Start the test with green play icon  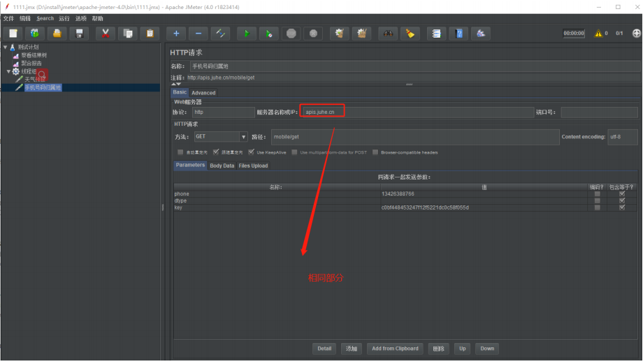coord(247,34)
